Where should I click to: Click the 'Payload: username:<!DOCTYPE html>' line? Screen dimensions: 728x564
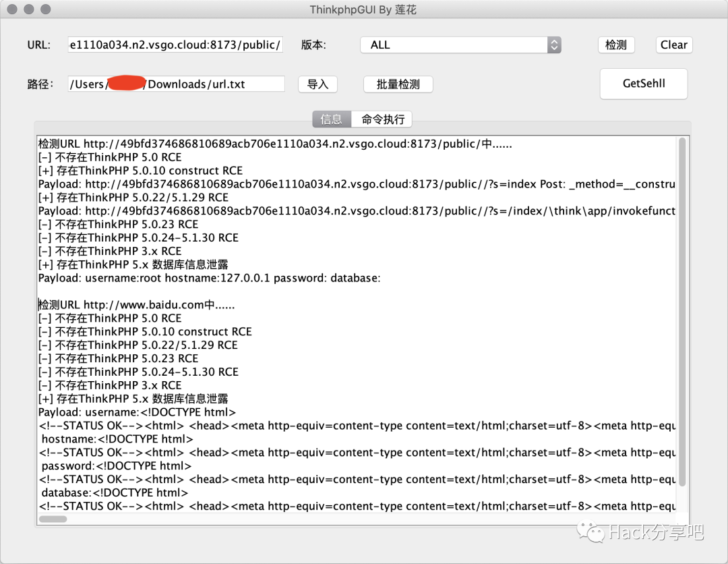[137, 412]
